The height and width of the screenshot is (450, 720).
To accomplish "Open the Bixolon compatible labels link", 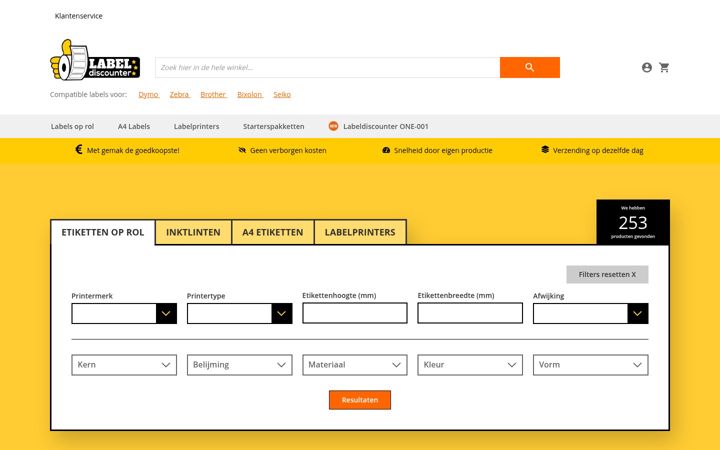I will tap(250, 94).
